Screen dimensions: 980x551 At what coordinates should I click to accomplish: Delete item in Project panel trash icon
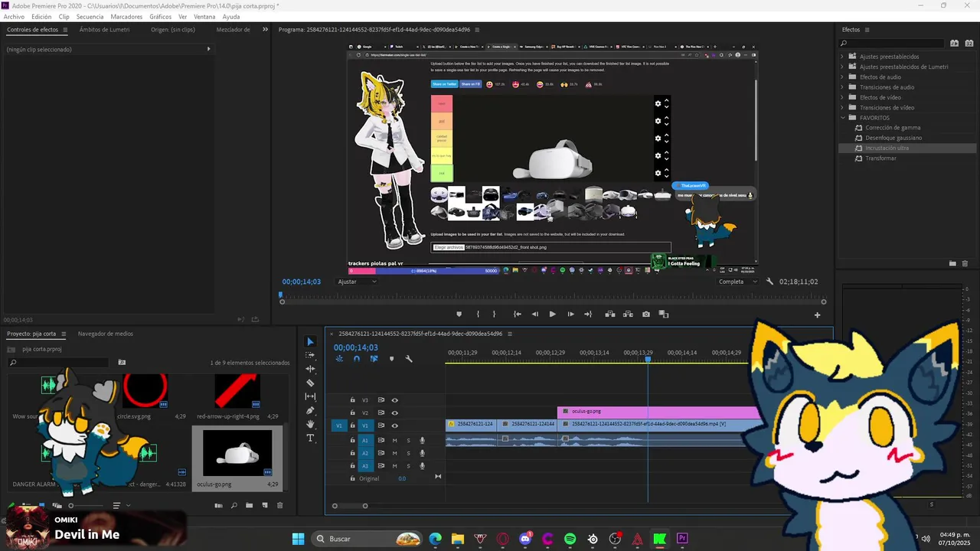(279, 505)
